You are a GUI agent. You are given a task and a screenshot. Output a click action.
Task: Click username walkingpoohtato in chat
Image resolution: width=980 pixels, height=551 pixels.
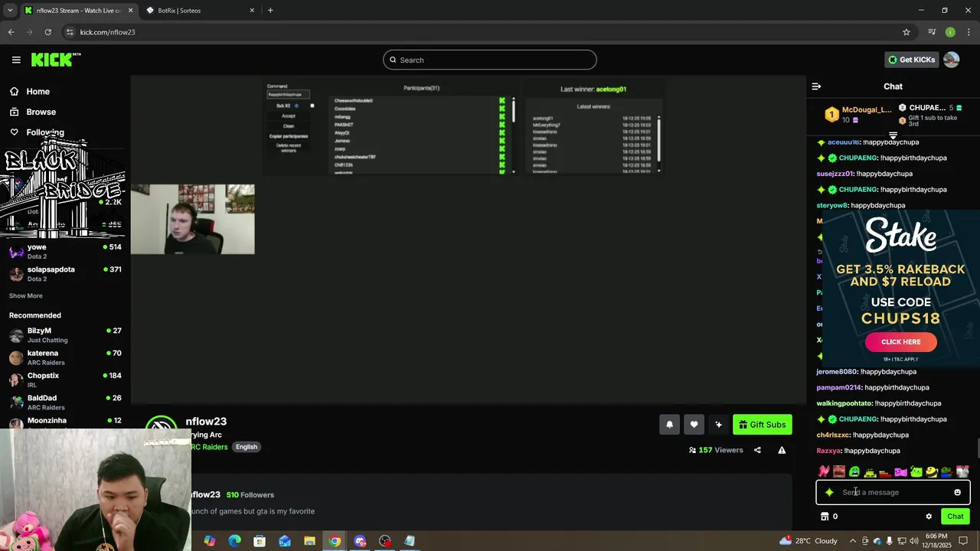coord(844,403)
